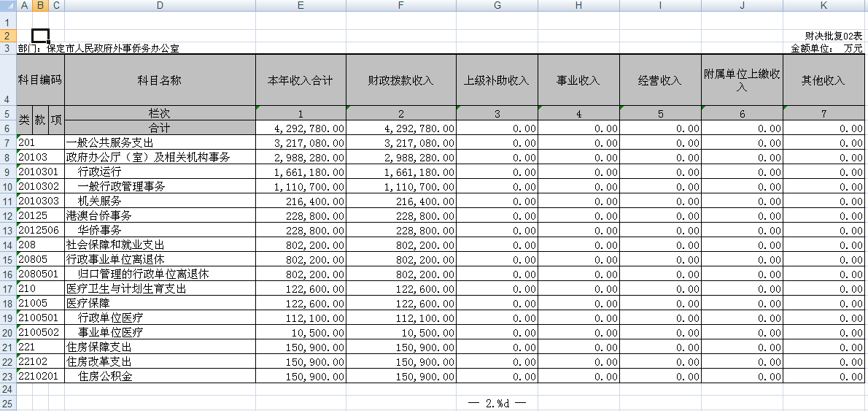Viewport: 868px width, 411px height.
Task: Click the 财政拨款收入 header cell
Action: pos(400,80)
